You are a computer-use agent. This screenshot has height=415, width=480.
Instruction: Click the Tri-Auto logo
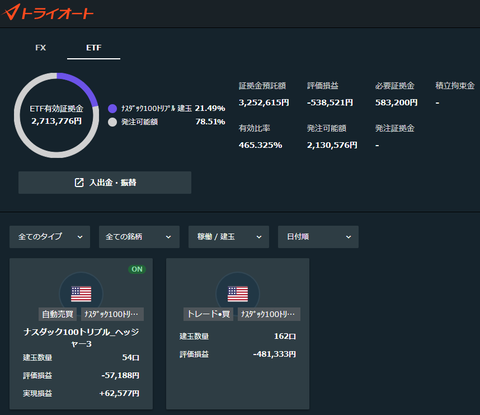pos(47,12)
